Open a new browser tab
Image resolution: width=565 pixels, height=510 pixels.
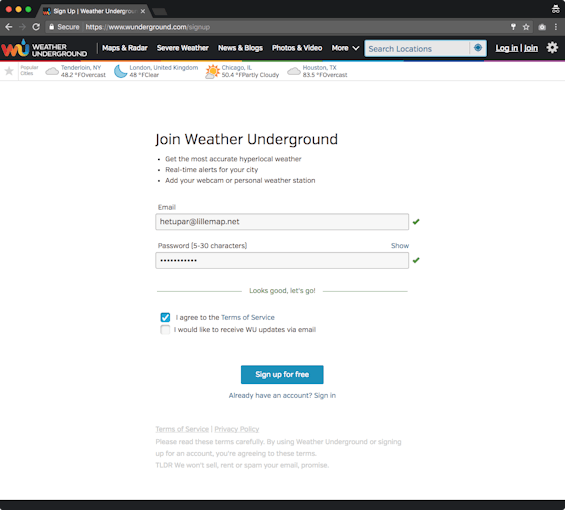pos(160,12)
